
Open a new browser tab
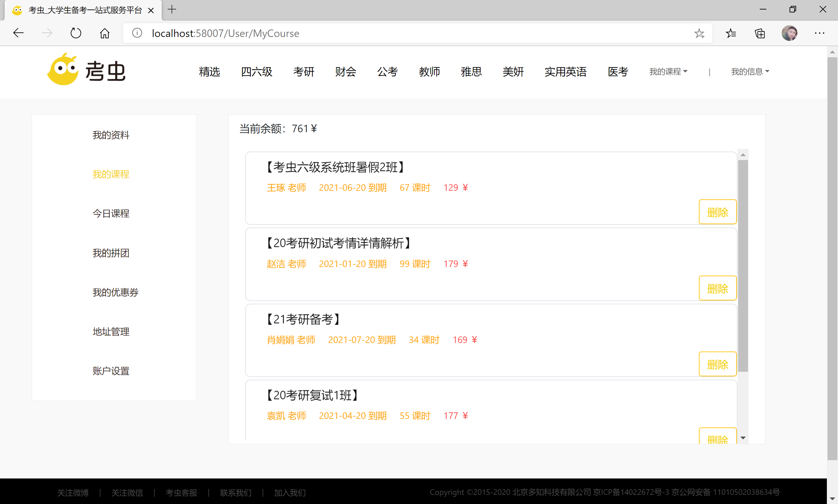(x=172, y=9)
